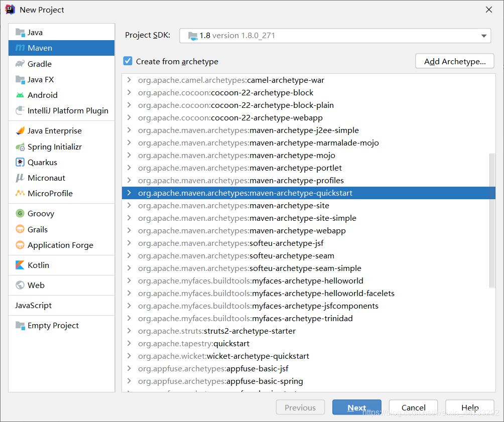Screen dimensions: 504x422
Task: Select Spring Initializr project type
Action: click(61, 147)
